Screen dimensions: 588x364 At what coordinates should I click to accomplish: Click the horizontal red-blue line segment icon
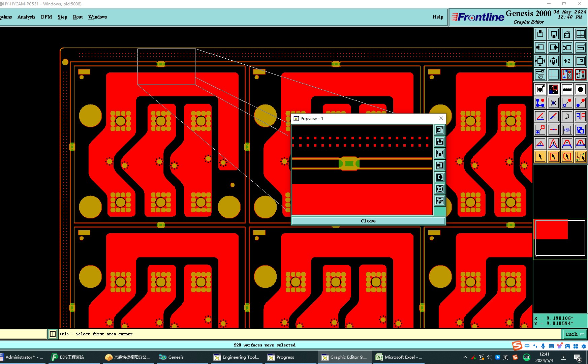click(x=554, y=130)
